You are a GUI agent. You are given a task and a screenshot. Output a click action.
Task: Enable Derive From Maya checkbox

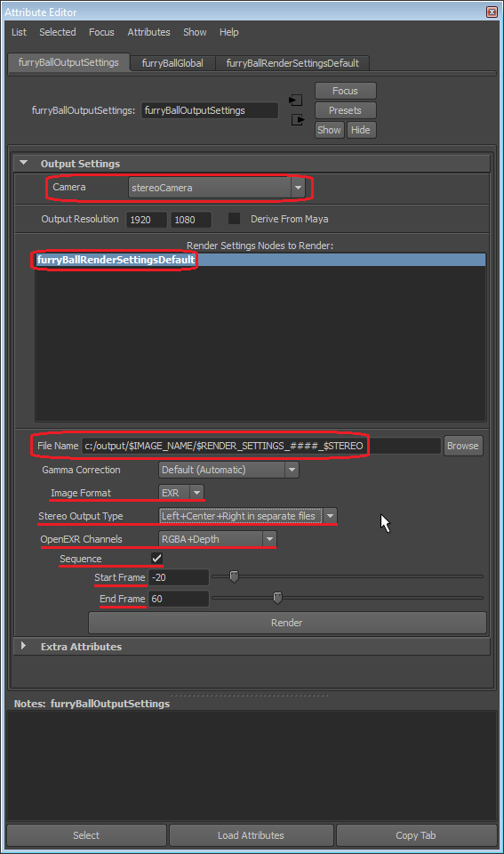click(234, 219)
